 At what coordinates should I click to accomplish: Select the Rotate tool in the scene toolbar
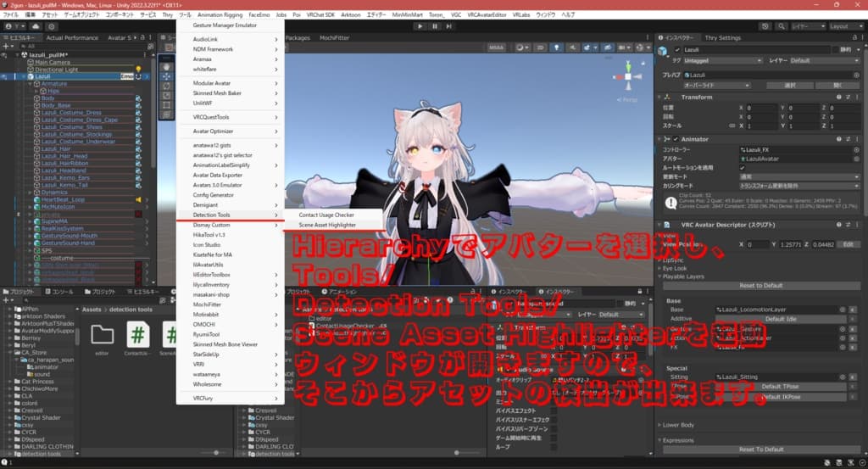click(x=167, y=86)
